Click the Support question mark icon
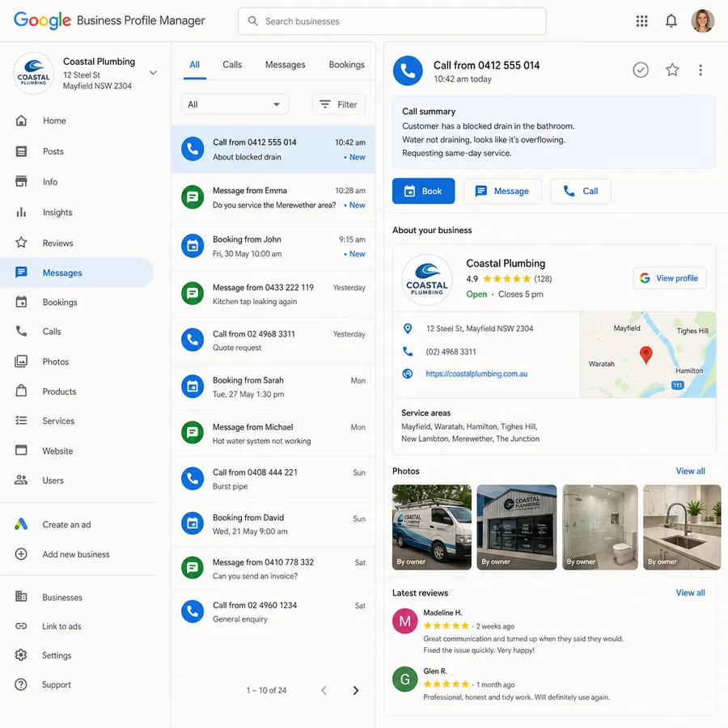Viewport: 728px width, 728px height. click(x=21, y=684)
